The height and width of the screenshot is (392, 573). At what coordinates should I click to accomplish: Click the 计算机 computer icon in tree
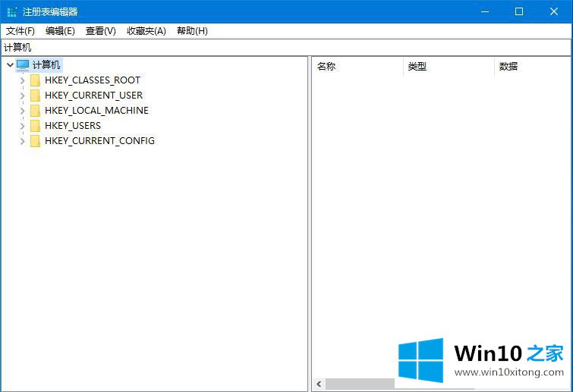(23, 65)
